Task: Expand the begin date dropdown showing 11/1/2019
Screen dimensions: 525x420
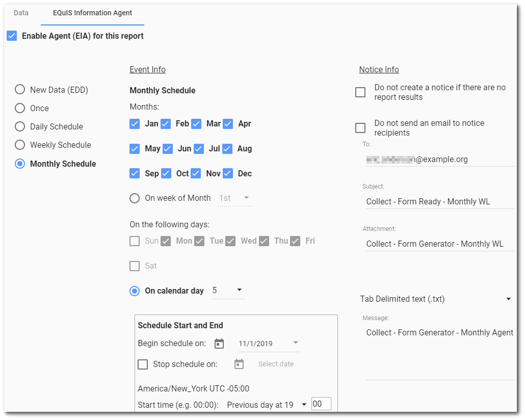Action: 295,344
